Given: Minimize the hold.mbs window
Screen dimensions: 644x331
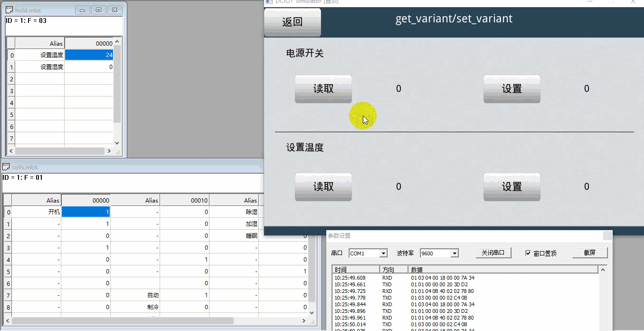Looking at the screenshot, I should pyautogui.click(x=83, y=10).
